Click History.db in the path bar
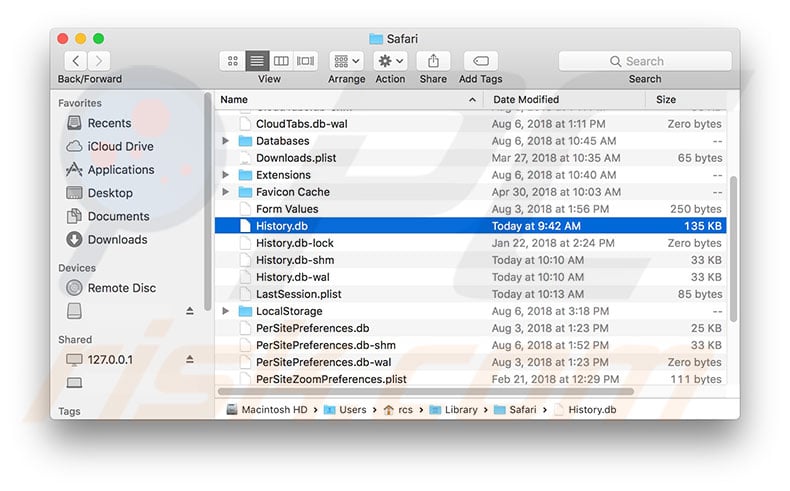The image size is (790, 491). (x=585, y=409)
